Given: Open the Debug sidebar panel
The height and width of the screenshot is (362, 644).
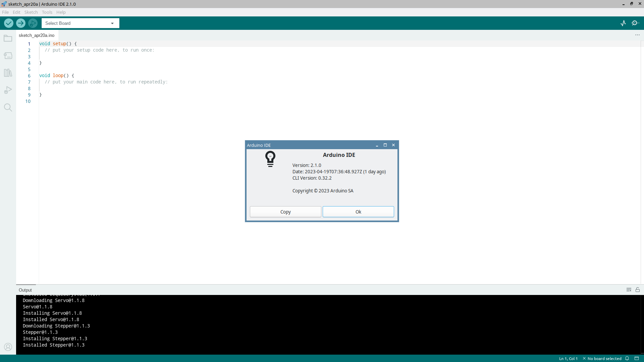Looking at the screenshot, I should click(8, 90).
